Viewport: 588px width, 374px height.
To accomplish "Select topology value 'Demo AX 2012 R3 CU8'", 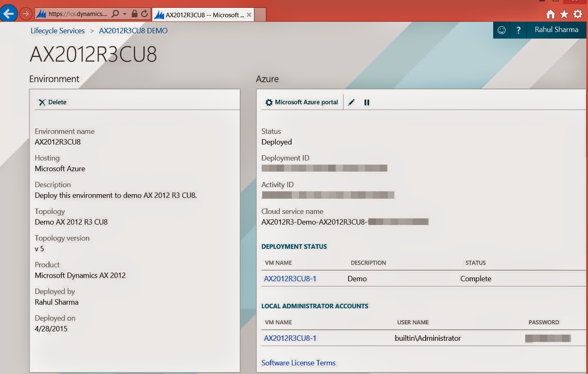I will (x=71, y=222).
